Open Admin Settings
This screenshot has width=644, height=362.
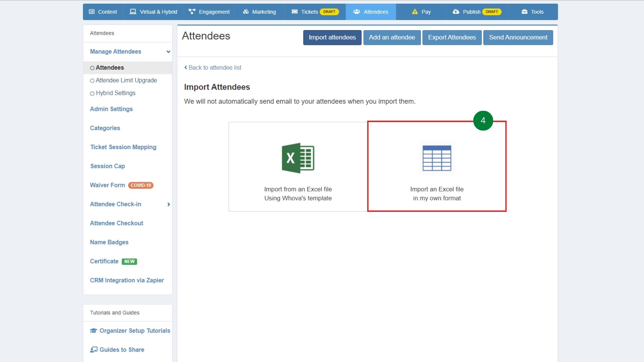coord(111,109)
